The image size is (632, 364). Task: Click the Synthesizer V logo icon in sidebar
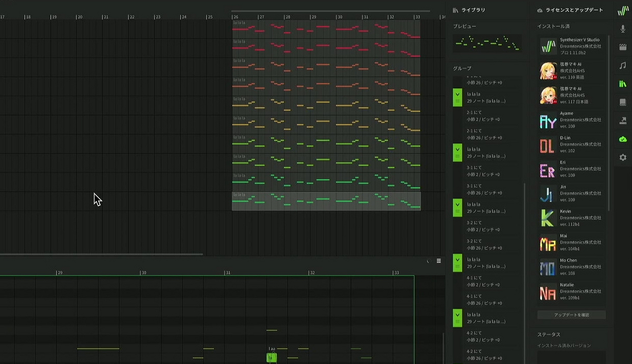623,10
